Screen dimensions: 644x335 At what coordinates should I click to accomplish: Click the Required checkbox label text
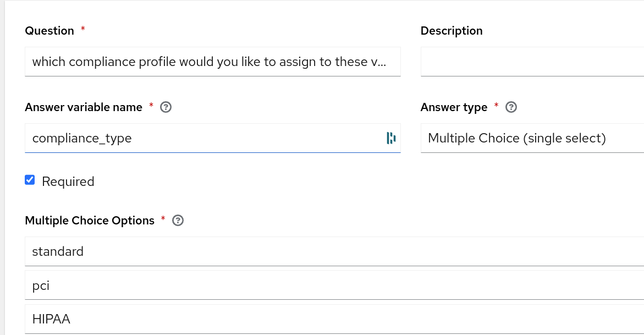[68, 182]
